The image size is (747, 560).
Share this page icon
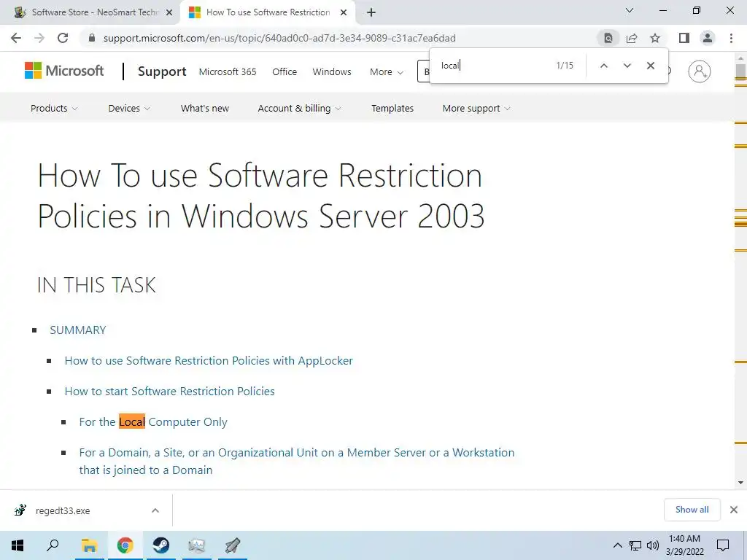click(x=632, y=38)
